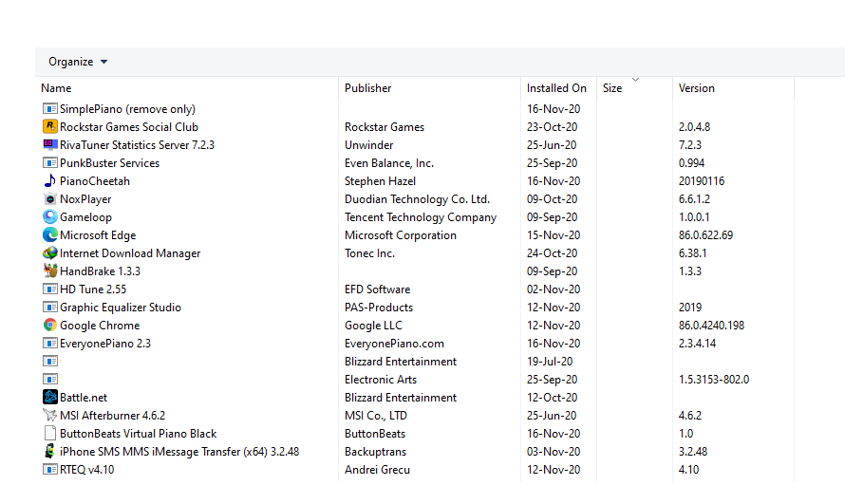Click the unnamed Blizzard Entertainment entry icon
The height and width of the screenshot is (504, 863).
point(50,362)
